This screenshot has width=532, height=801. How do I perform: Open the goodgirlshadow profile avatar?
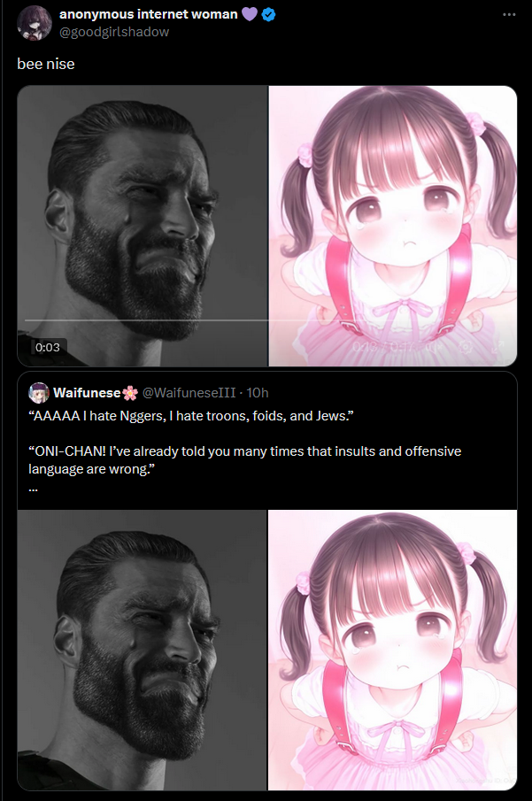click(x=35, y=23)
